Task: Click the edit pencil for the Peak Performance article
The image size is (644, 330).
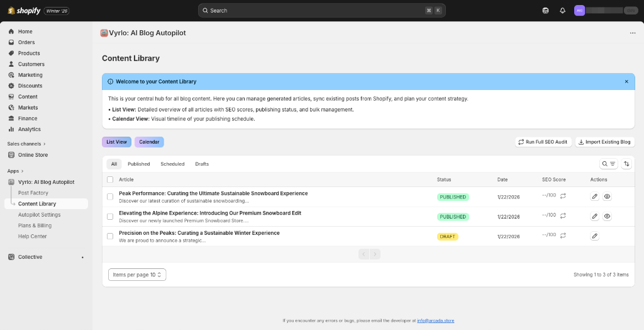Action: pyautogui.click(x=594, y=197)
